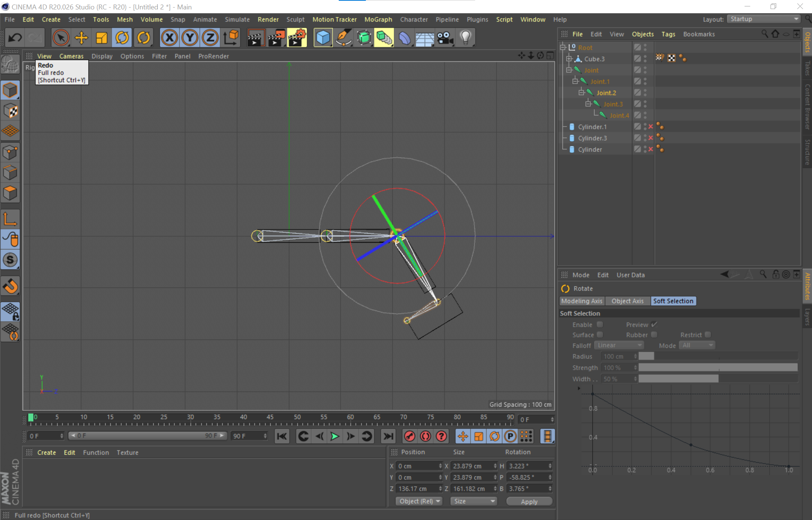
Task: Click the Z position input field
Action: pos(417,488)
